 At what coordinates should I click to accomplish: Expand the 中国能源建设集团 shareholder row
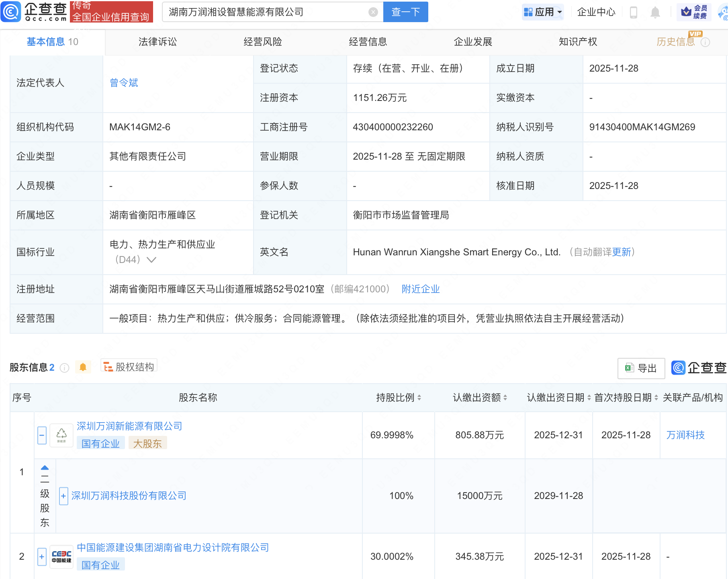[42, 556]
